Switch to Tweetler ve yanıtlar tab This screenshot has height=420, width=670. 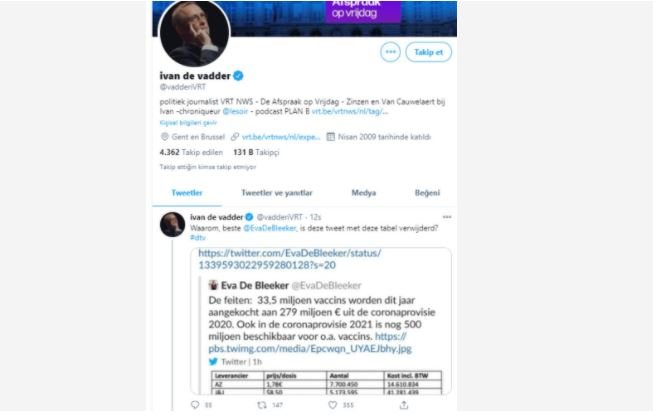[x=276, y=193]
